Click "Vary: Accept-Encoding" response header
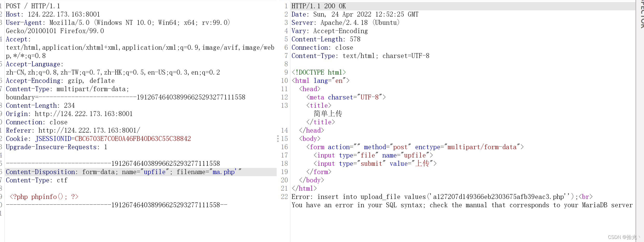 tap(330, 31)
